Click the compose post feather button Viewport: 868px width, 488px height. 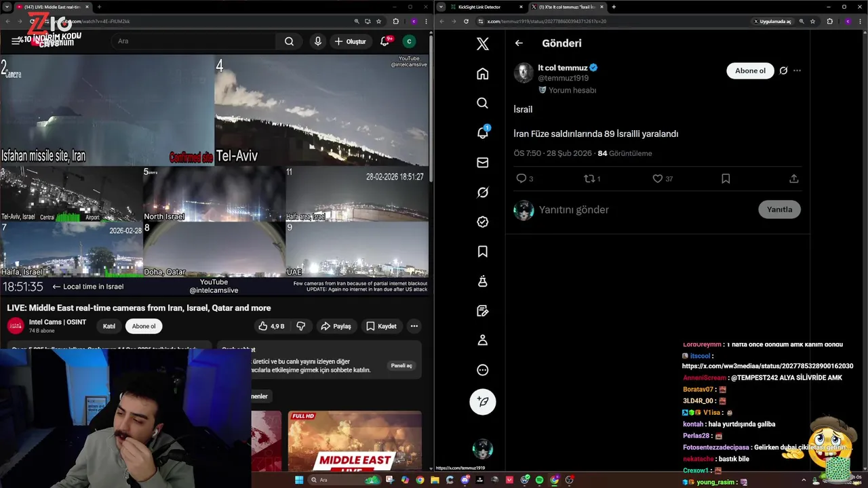[482, 401]
